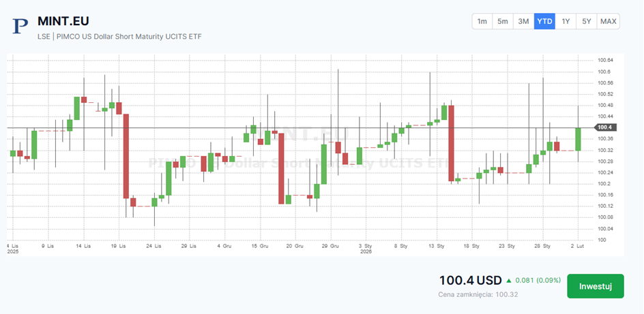Click the MINT.EU ticker title
The height and width of the screenshot is (314, 644).
[63, 21]
